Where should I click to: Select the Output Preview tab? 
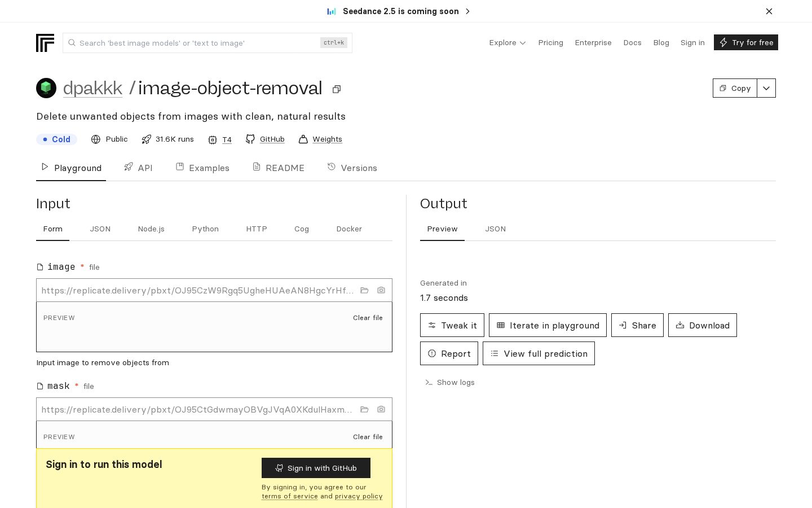pyautogui.click(x=442, y=229)
